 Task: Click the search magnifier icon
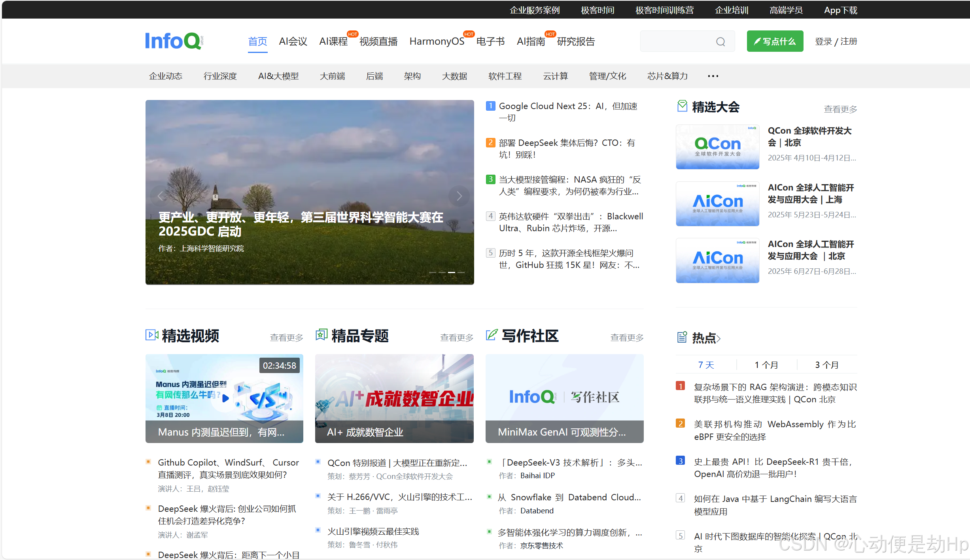pos(720,41)
